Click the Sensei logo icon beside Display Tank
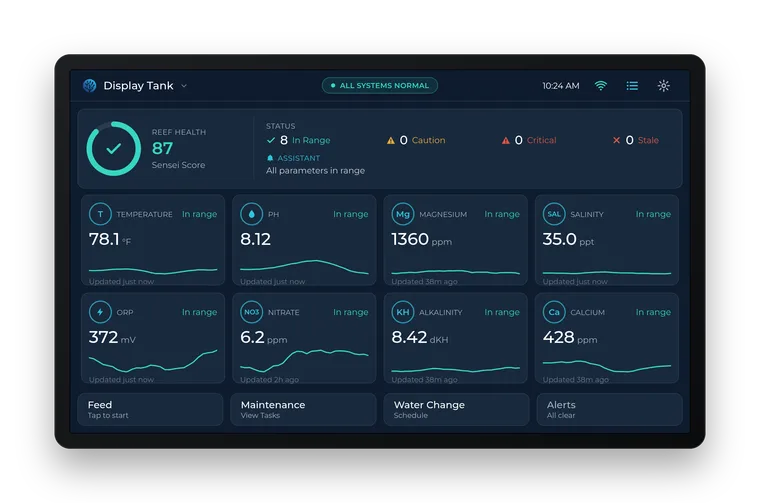The height and width of the screenshot is (503, 760). pos(90,86)
